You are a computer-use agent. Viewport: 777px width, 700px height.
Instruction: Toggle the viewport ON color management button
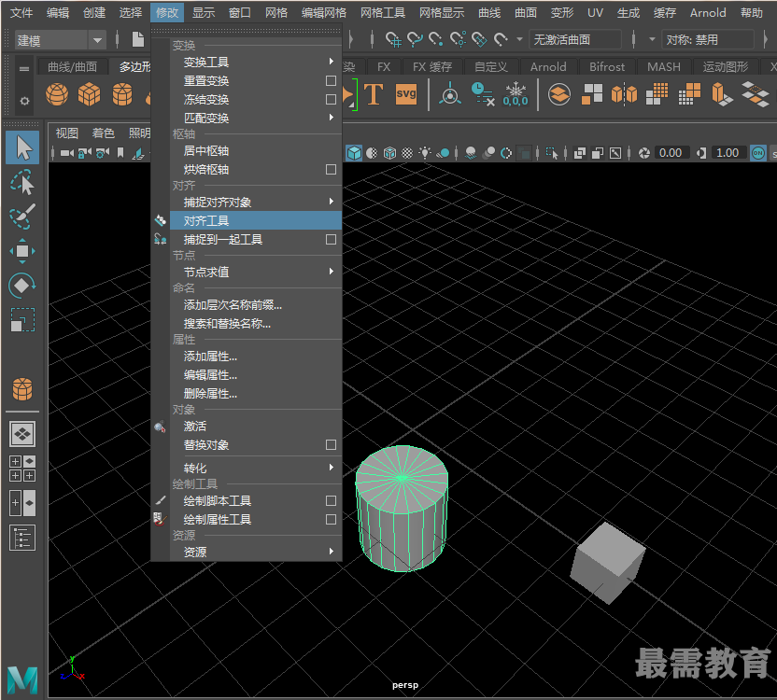[758, 153]
